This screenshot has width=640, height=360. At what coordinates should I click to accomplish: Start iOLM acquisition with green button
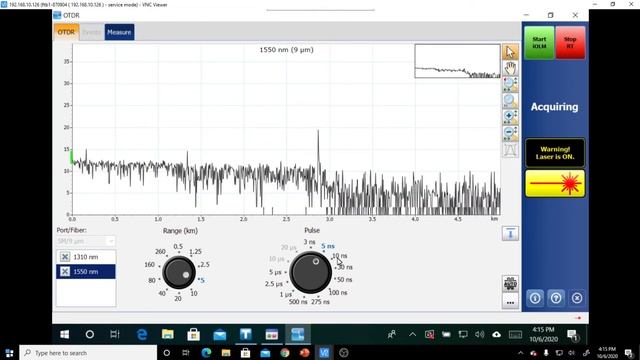point(539,42)
